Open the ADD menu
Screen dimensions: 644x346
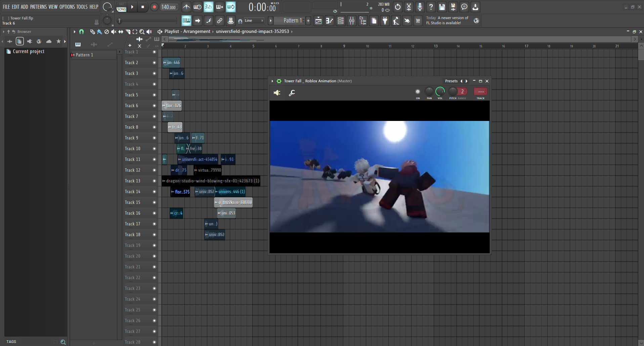pos(25,7)
